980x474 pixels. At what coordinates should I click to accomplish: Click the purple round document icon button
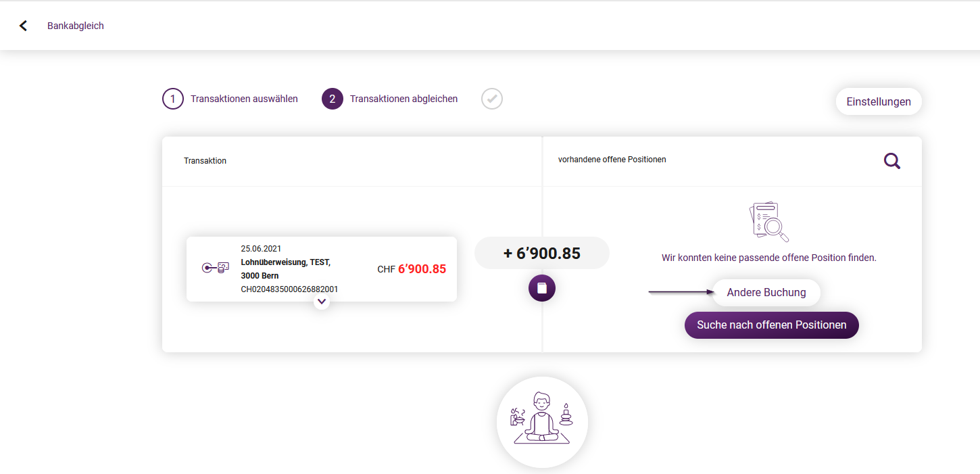tap(542, 288)
